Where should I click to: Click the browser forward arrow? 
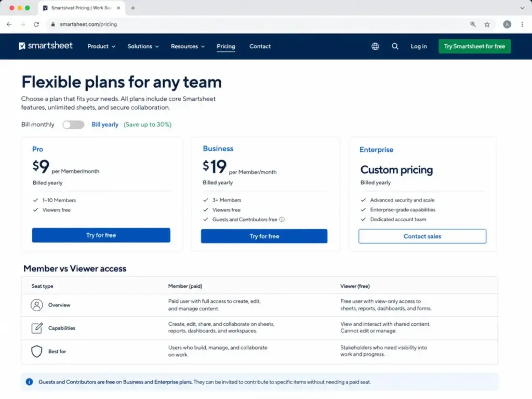pos(23,24)
